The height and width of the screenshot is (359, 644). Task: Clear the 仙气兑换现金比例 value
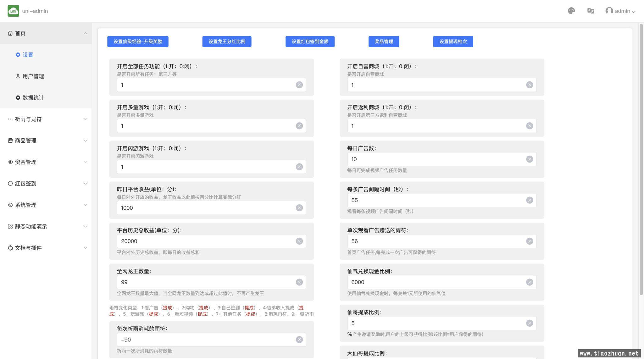tap(530, 282)
